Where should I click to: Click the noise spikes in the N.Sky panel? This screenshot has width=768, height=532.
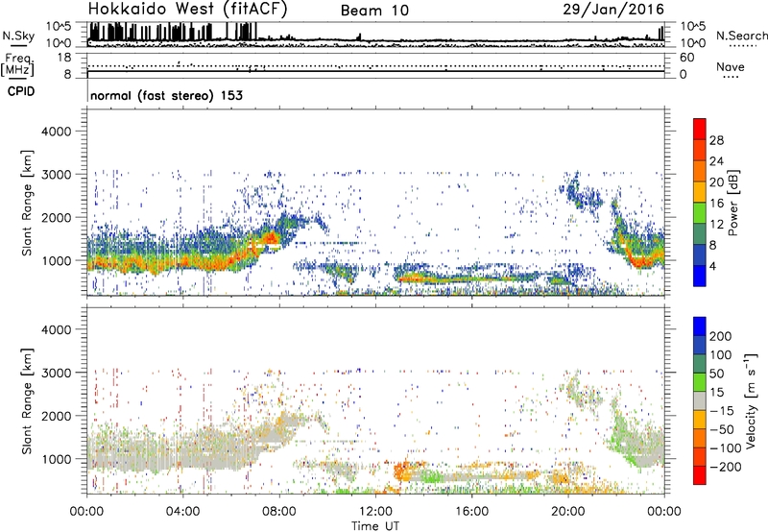coord(172,32)
